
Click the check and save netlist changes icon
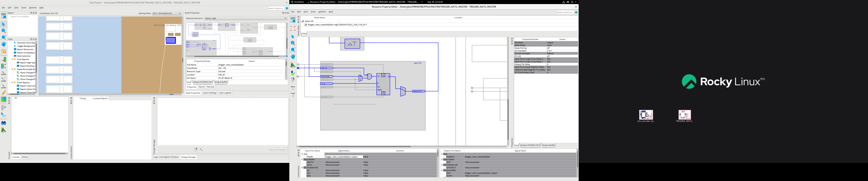click(x=293, y=73)
